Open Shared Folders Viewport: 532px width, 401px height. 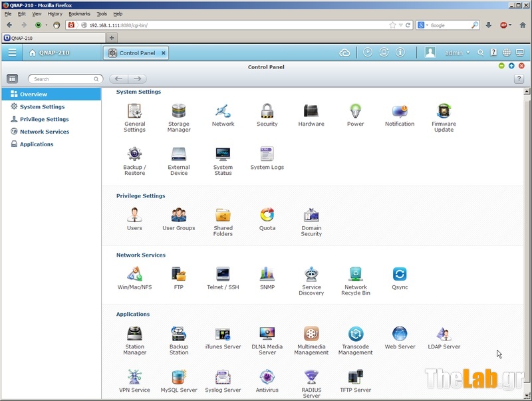[x=223, y=221]
